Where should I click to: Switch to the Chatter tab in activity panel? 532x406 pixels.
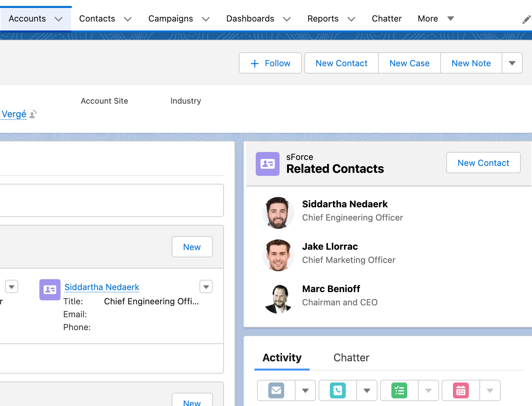[x=351, y=358]
